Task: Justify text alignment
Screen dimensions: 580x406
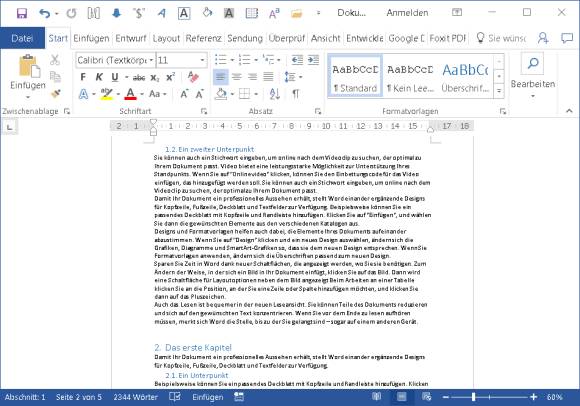Action: click(x=268, y=77)
